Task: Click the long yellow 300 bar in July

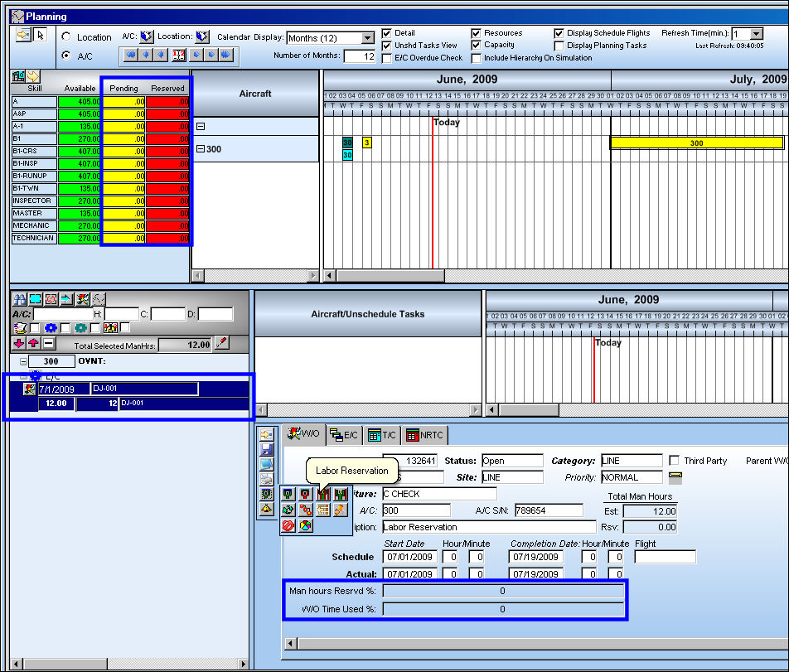Action: coord(696,143)
